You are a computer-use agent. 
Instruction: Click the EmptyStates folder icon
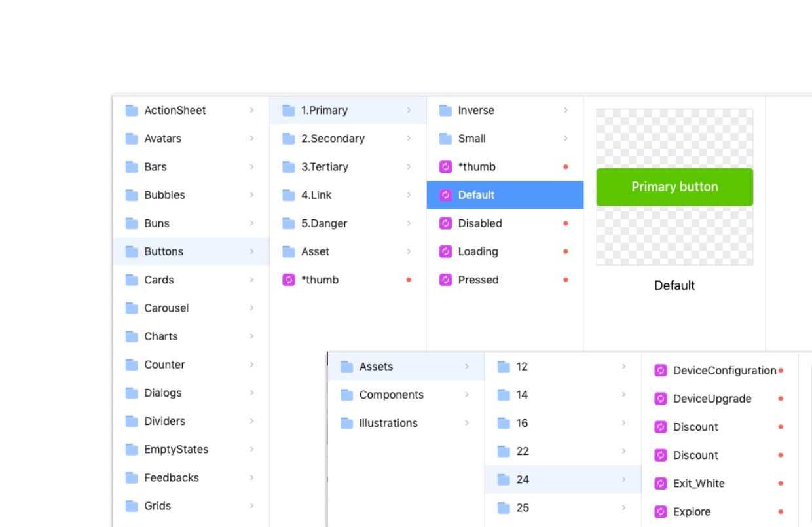tap(132, 449)
